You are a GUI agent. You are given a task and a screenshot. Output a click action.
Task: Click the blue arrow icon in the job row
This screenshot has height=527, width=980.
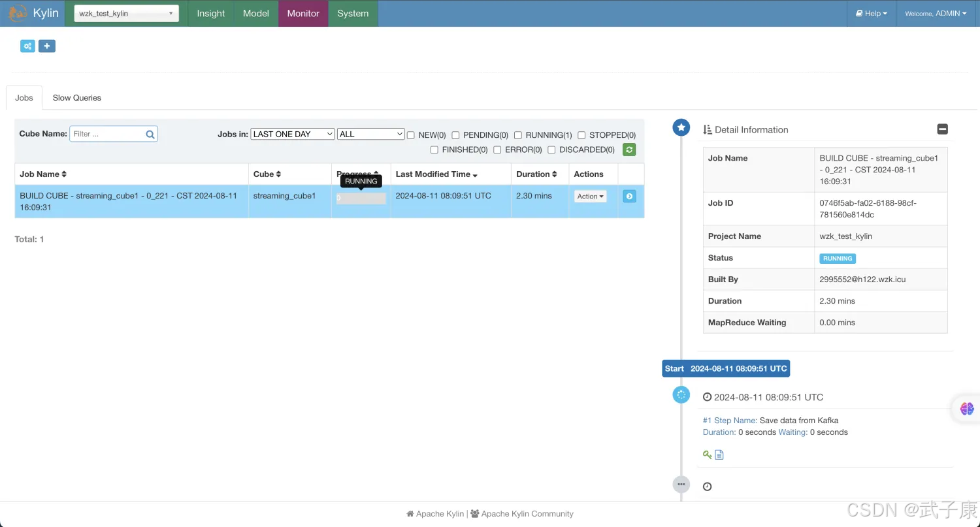pyautogui.click(x=629, y=196)
